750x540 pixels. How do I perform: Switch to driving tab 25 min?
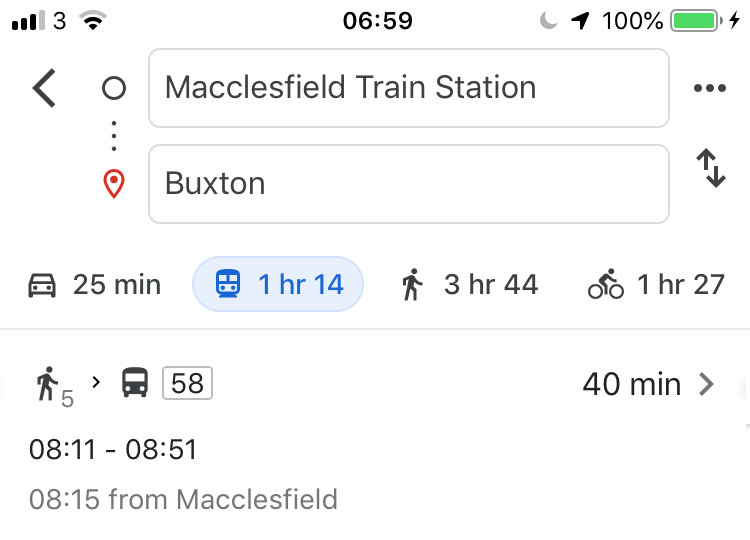(94, 285)
